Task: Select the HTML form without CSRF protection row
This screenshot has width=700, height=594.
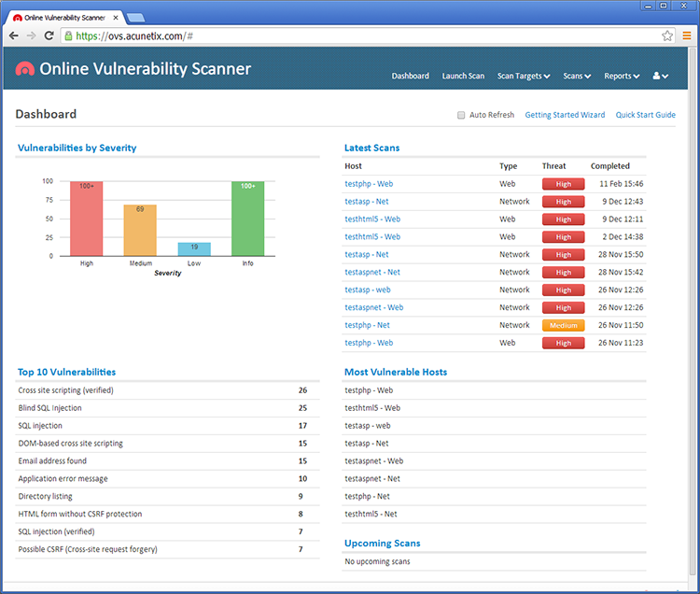Action: point(167,514)
